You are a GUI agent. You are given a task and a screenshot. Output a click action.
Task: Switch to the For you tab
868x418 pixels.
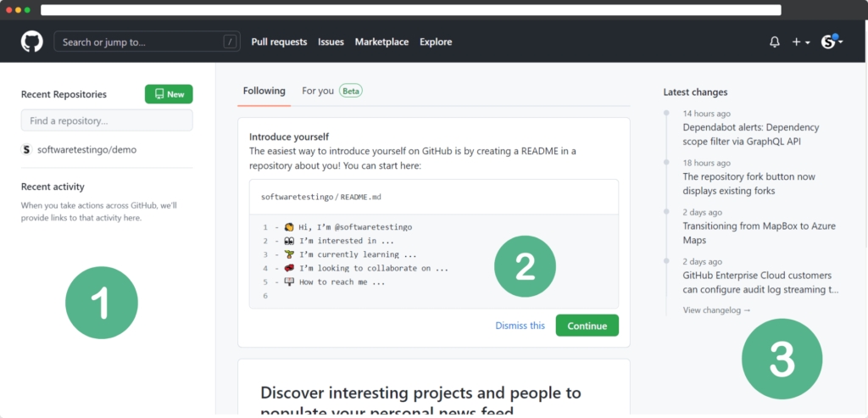pyautogui.click(x=318, y=91)
